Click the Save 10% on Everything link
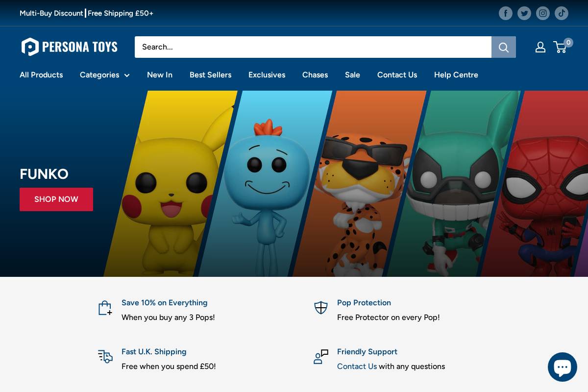 click(x=164, y=303)
